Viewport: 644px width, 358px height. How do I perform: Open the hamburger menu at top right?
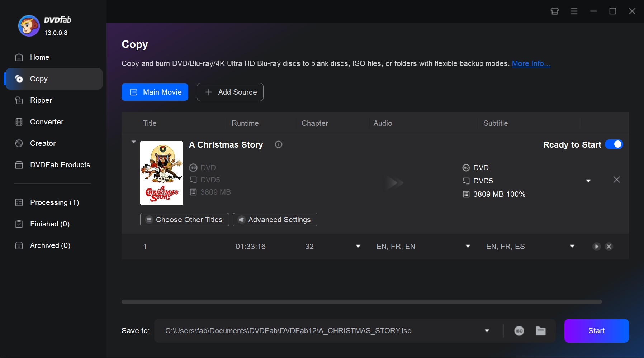(574, 11)
